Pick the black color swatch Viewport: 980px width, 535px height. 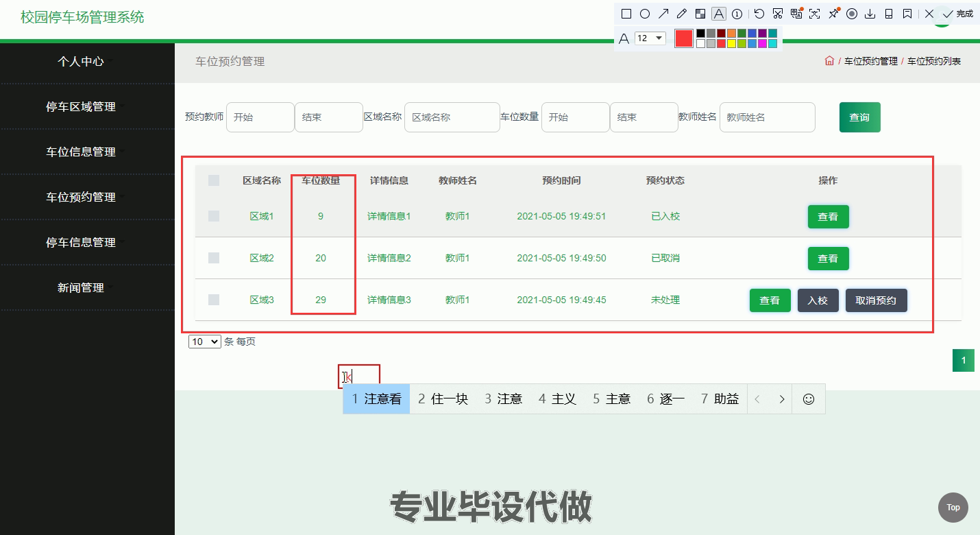coord(700,33)
